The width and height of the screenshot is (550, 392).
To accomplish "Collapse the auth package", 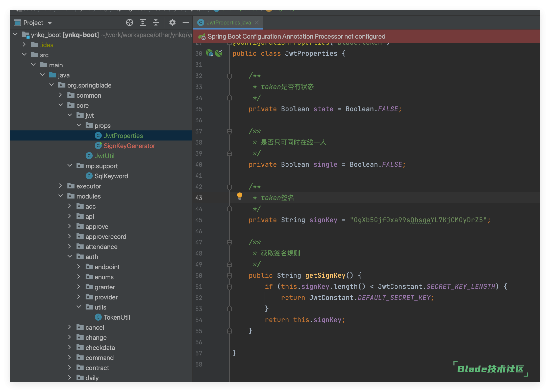I will click(70, 256).
